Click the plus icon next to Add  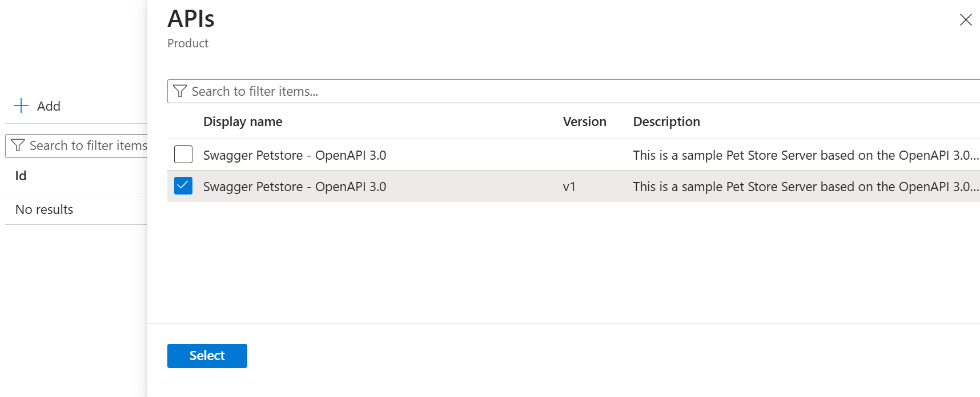21,106
